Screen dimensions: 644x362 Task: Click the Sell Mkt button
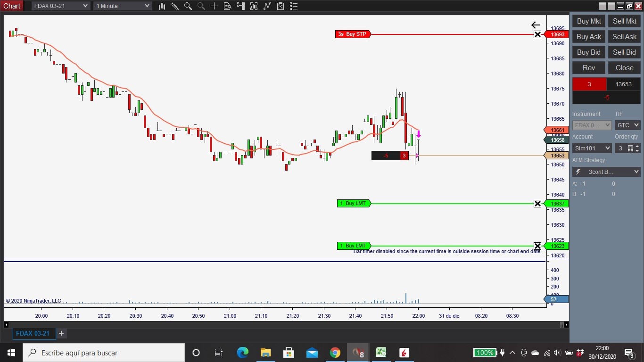tap(625, 21)
